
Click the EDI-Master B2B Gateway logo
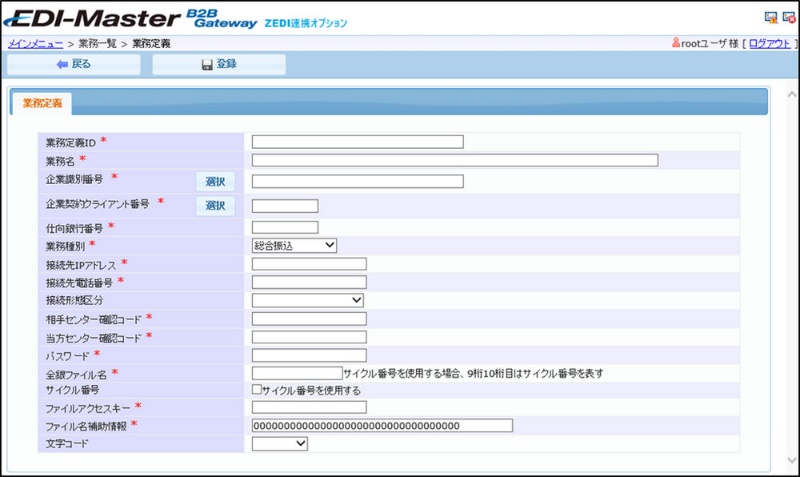[180, 18]
